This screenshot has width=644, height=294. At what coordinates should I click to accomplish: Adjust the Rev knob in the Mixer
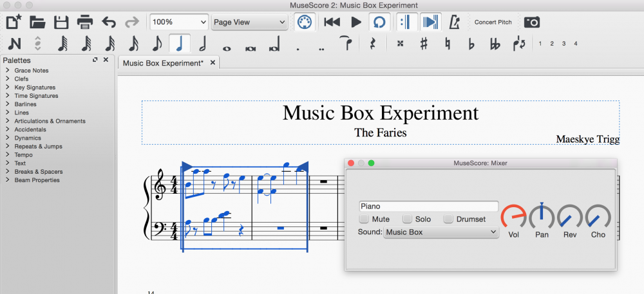570,216
